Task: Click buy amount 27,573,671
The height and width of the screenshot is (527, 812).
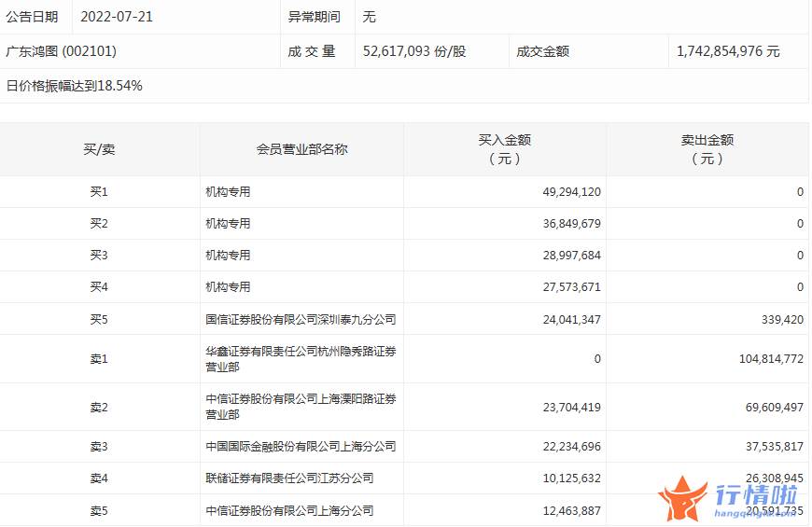Action: tap(572, 286)
